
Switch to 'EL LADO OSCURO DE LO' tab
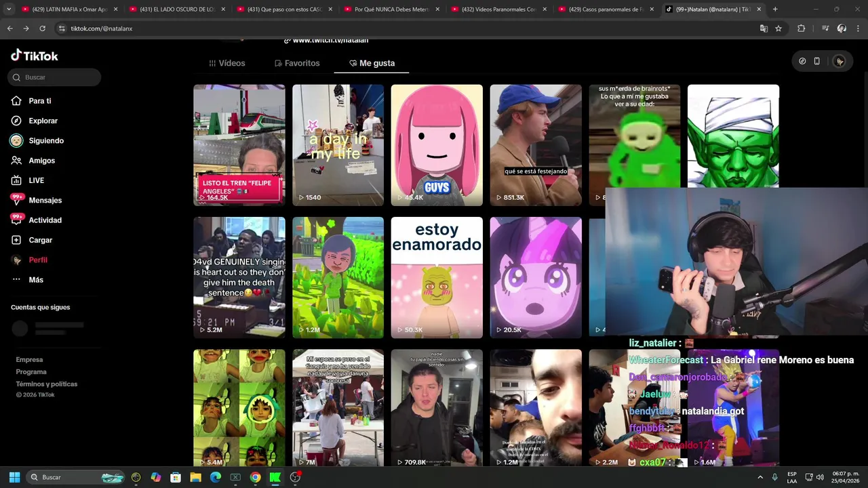[x=178, y=9]
